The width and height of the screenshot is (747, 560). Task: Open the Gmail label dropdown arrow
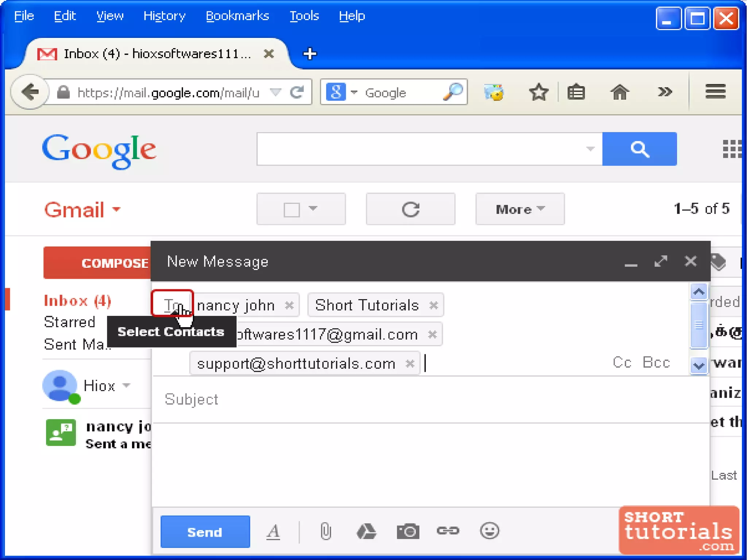(116, 209)
